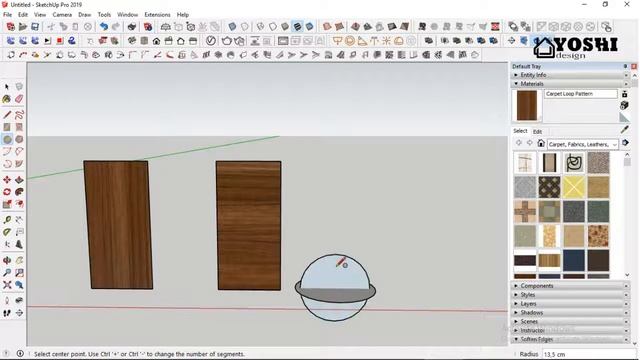Click the Radius measurement input box
Image resolution: width=640 pixels, height=360 pixels.
pyautogui.click(x=589, y=354)
